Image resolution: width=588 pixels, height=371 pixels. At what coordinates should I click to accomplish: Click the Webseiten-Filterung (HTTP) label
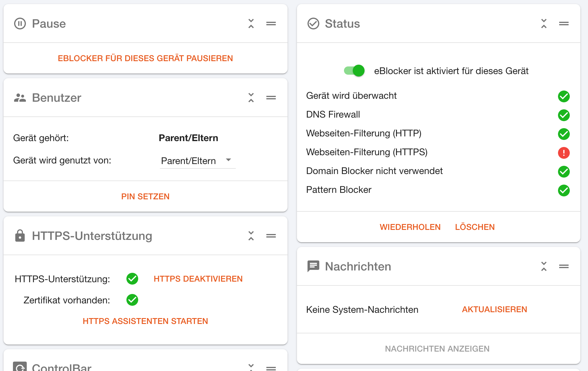click(364, 133)
